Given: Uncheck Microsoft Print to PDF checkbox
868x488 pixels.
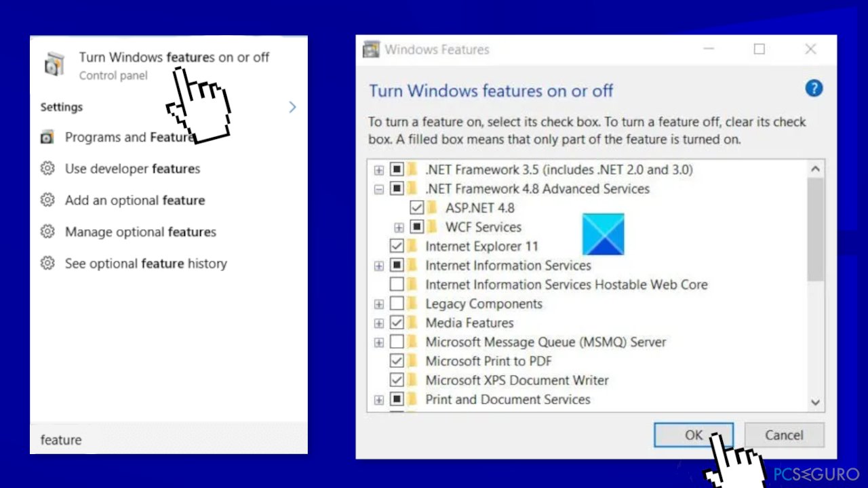Looking at the screenshot, I should (397, 361).
